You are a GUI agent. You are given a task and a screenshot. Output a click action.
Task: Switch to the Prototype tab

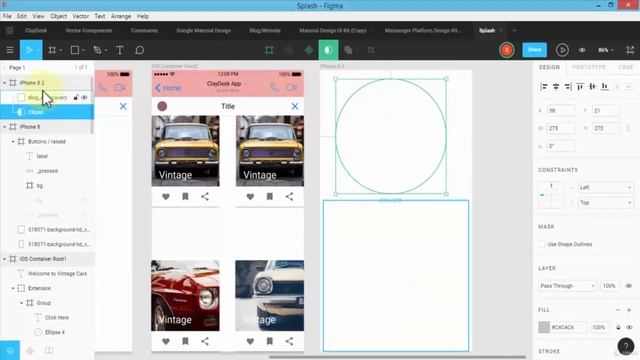[x=589, y=67]
